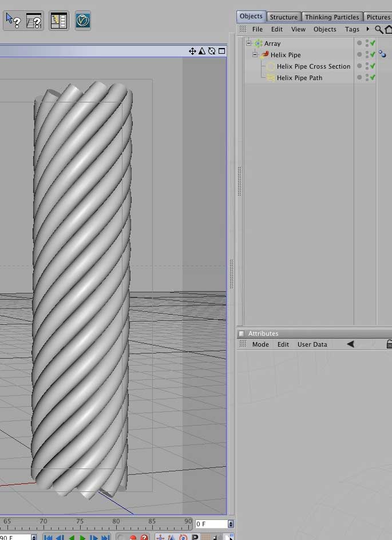Click the viewport zoom camera triangle icon
The height and width of the screenshot is (540, 392).
202,51
